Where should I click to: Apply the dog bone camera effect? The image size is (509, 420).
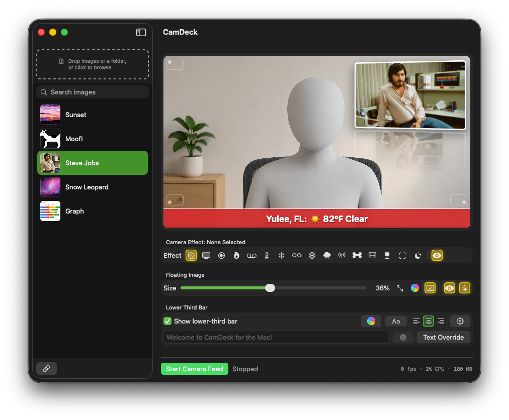point(357,256)
